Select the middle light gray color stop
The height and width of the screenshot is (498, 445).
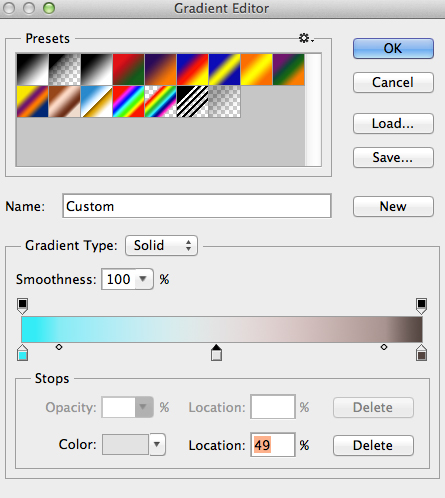coord(216,353)
